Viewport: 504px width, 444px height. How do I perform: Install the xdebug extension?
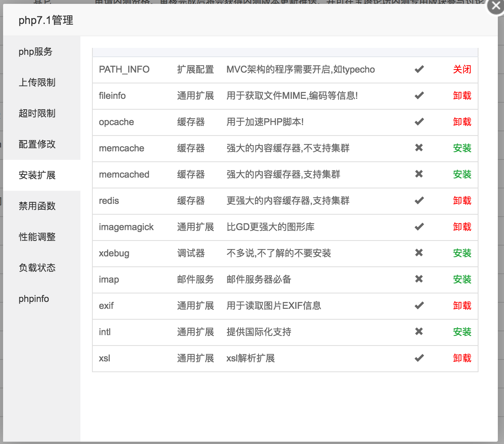(462, 253)
